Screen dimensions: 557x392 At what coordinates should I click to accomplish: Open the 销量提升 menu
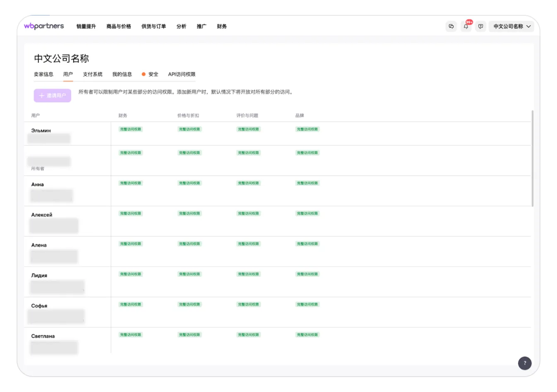point(86,27)
